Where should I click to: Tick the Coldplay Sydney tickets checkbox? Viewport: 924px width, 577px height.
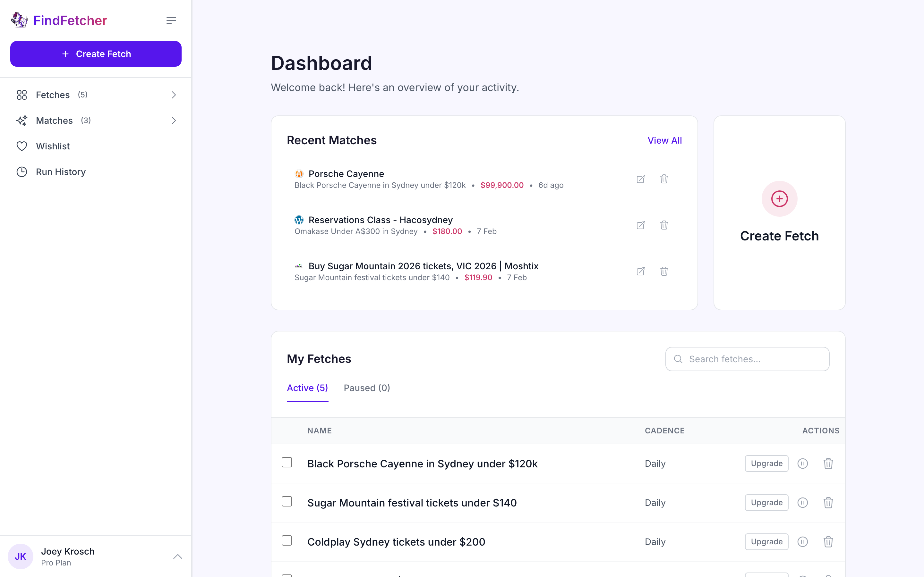pos(287,541)
